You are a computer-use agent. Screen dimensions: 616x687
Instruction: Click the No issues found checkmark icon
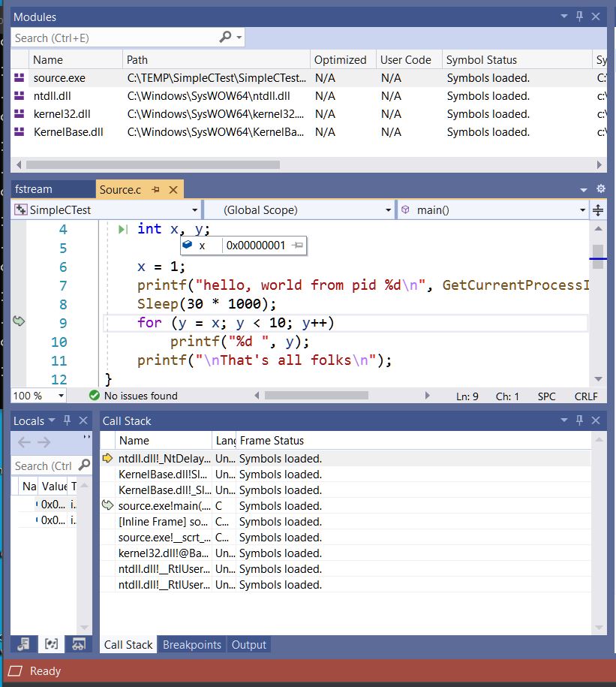click(x=94, y=396)
